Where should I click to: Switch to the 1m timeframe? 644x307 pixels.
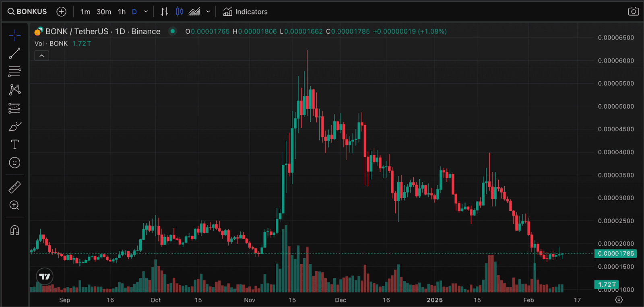click(x=85, y=12)
